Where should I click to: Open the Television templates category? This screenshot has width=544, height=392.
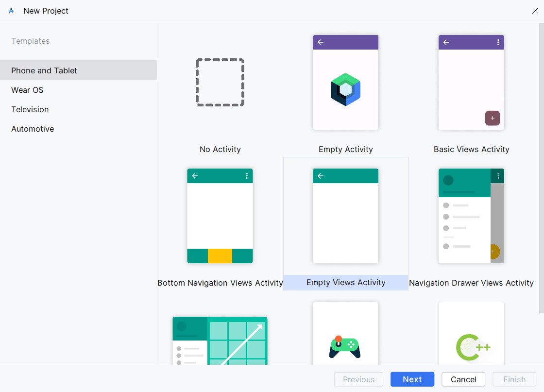pyautogui.click(x=30, y=109)
